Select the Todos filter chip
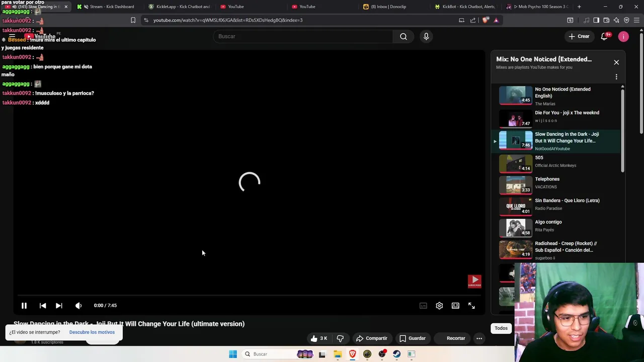Screen dimensions: 644x362 (501, 328)
